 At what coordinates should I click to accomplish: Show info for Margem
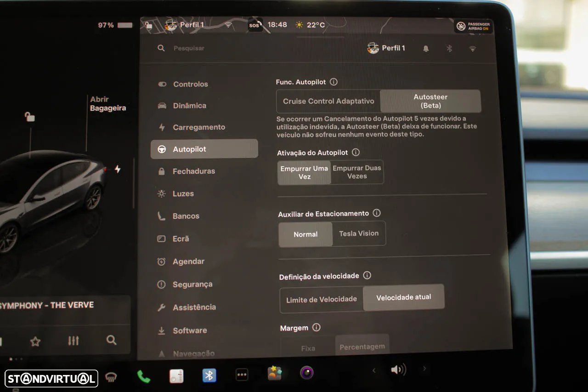pos(316,328)
